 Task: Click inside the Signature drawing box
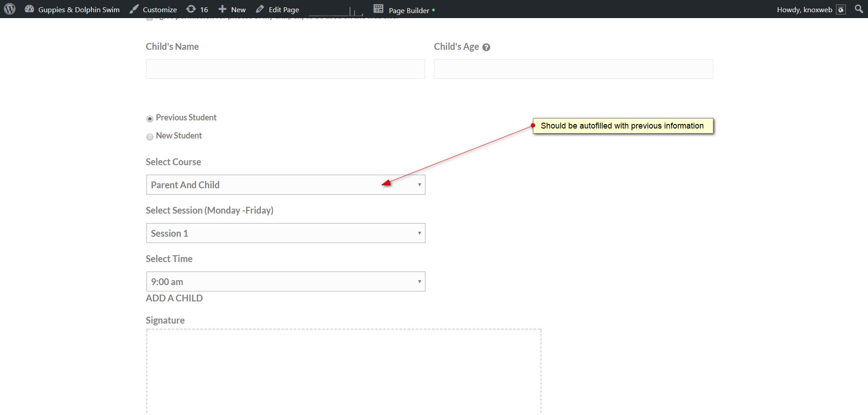click(x=344, y=372)
